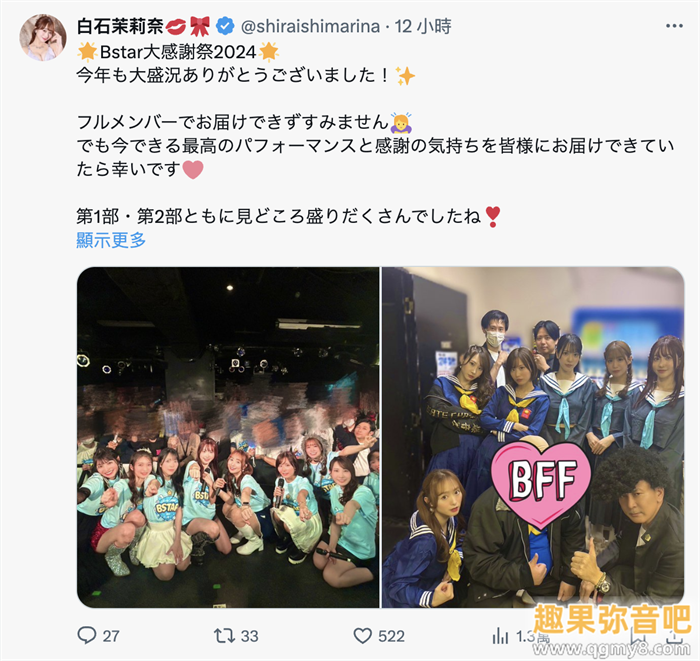Open the reply comment icon
700x661 pixels.
pyautogui.click(x=87, y=635)
